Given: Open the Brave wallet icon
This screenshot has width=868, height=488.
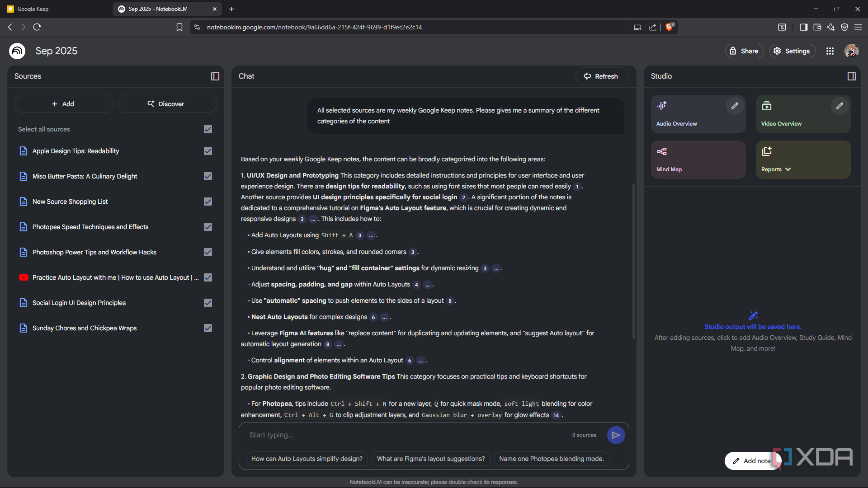Looking at the screenshot, I should coord(817,27).
